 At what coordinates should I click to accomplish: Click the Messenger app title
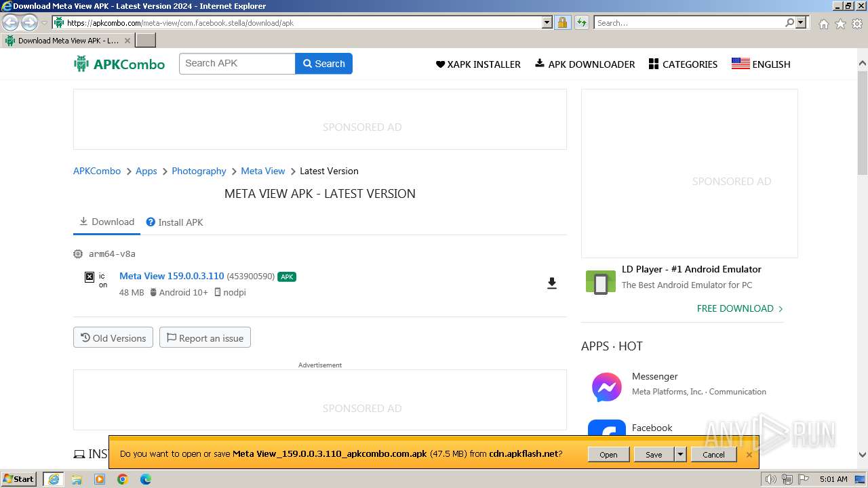point(654,376)
